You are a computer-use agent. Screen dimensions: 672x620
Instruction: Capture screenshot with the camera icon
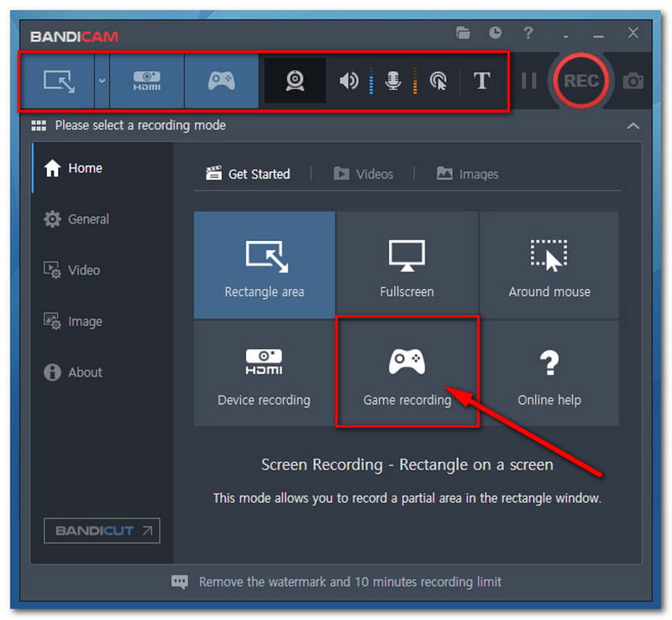tap(633, 81)
